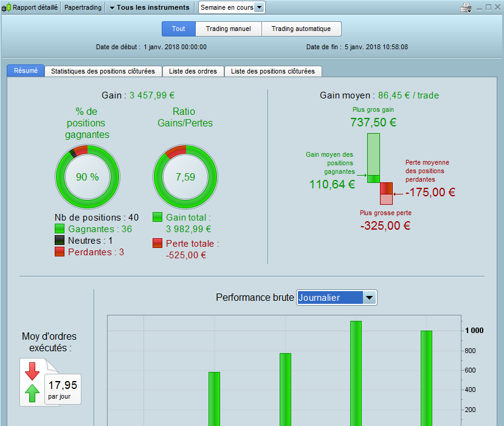Open Statistiques des positions clôturées tab

coord(103,71)
